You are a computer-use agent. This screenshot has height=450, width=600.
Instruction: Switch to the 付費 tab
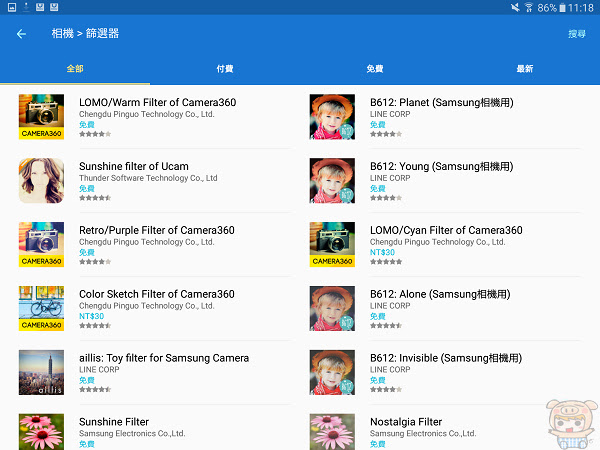225,68
